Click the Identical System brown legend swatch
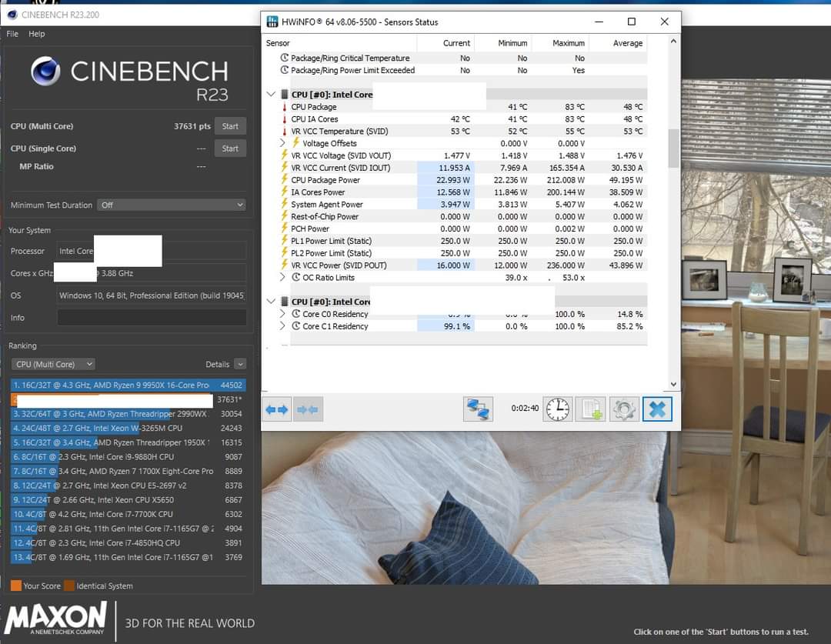 69,586
